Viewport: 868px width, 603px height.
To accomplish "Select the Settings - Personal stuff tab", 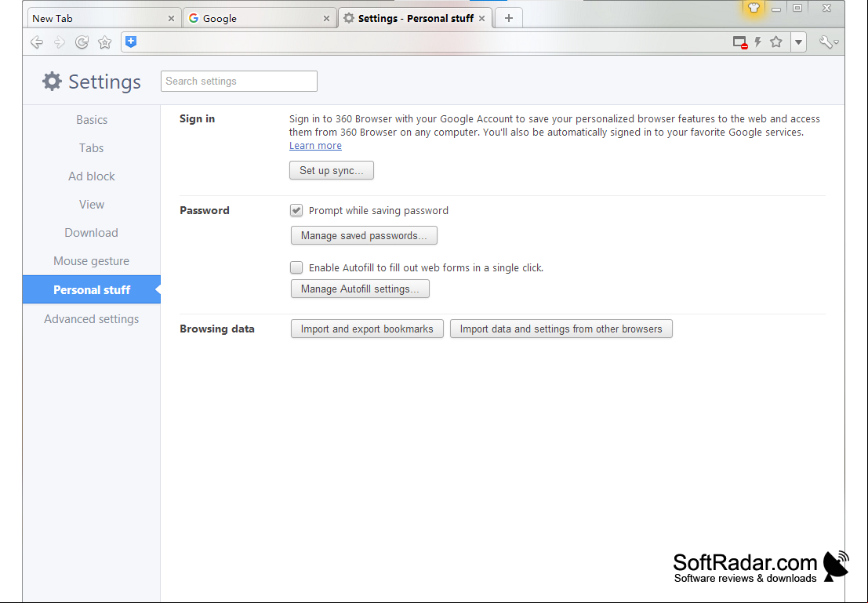I will (x=415, y=18).
